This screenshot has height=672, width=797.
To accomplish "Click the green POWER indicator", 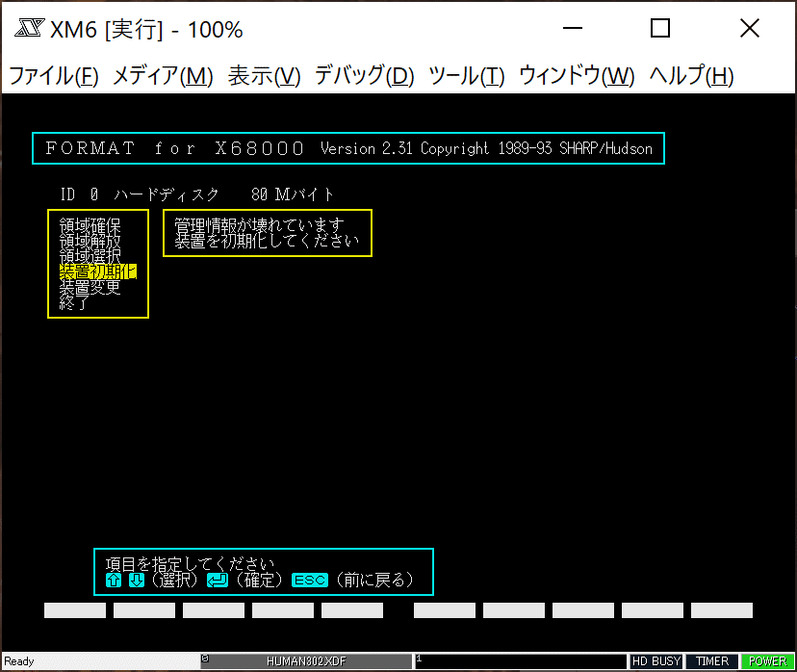I will 767,661.
